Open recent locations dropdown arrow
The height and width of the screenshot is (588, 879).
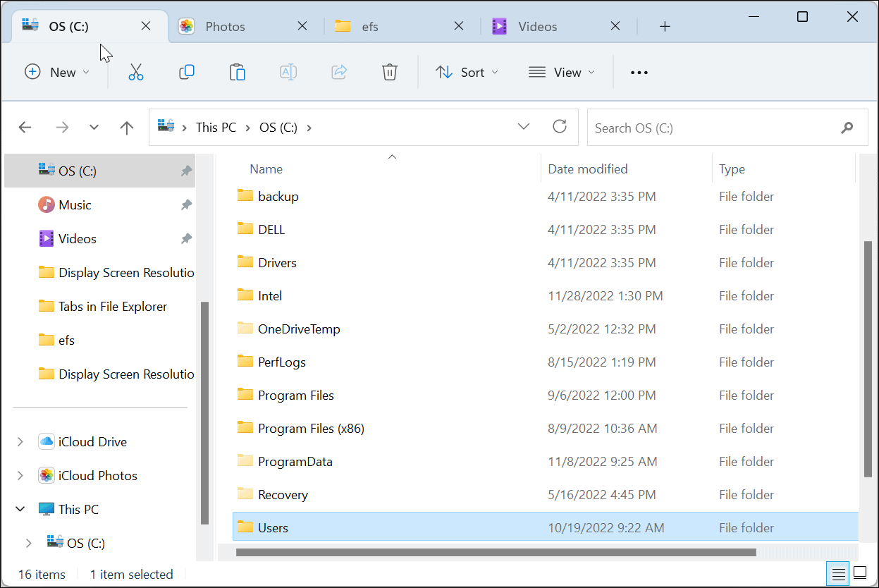point(94,128)
